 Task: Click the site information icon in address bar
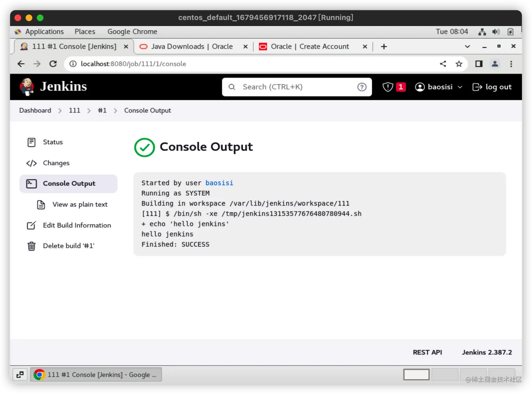[x=73, y=64]
